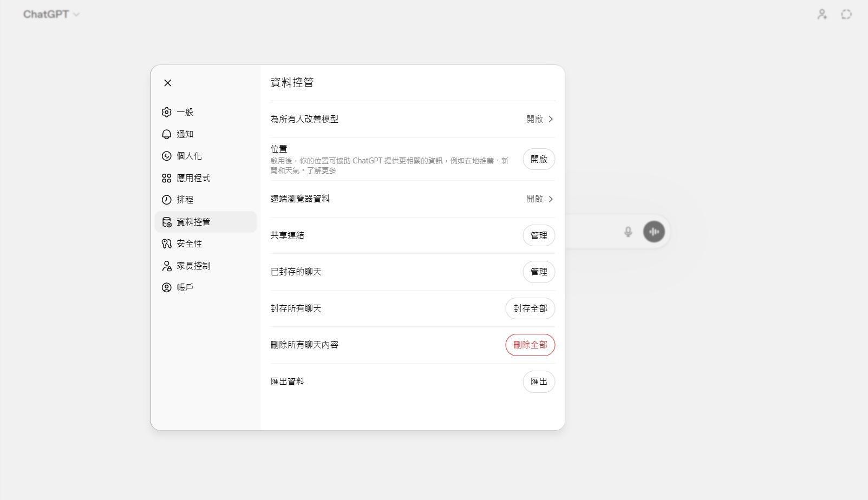Screen dimensions: 868x500
Task: Click the 個人化 sidebar icon
Action: click(167, 156)
